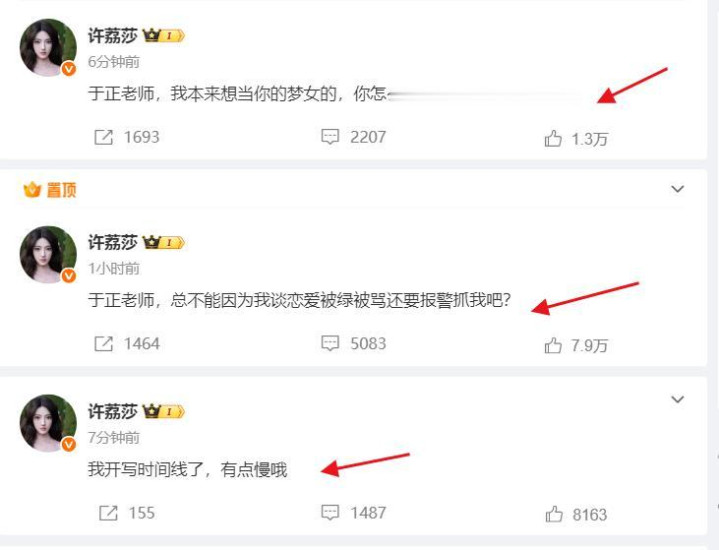Open comments icon showing 5083
The image size is (719, 550).
click(330, 343)
